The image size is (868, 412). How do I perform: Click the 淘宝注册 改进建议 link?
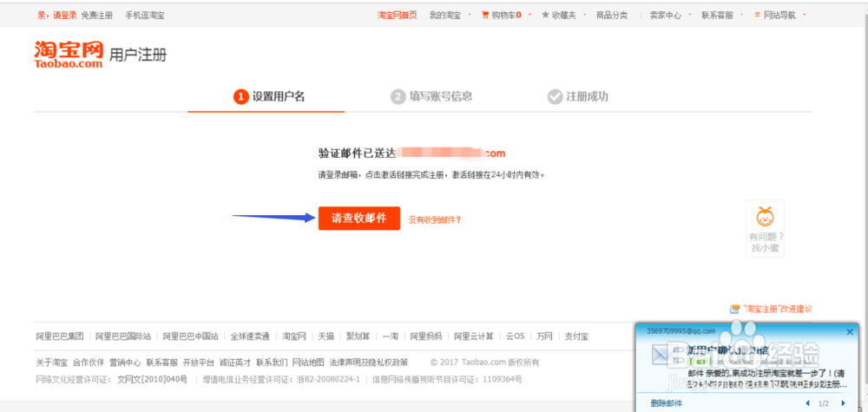tap(776, 309)
